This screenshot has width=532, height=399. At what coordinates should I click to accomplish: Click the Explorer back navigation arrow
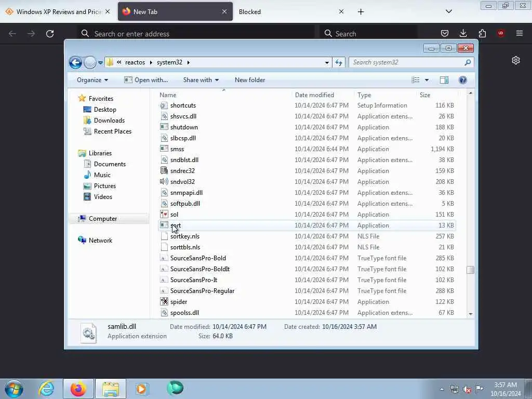coord(75,62)
